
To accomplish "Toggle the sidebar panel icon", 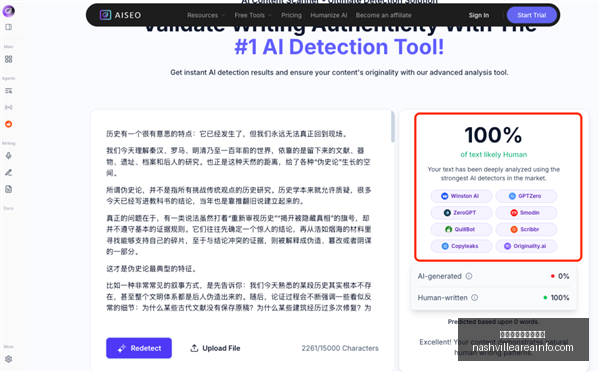I will pyautogui.click(x=8, y=27).
